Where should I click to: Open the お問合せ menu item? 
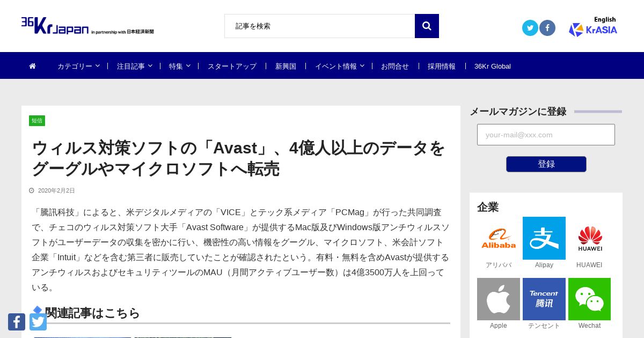tap(395, 66)
